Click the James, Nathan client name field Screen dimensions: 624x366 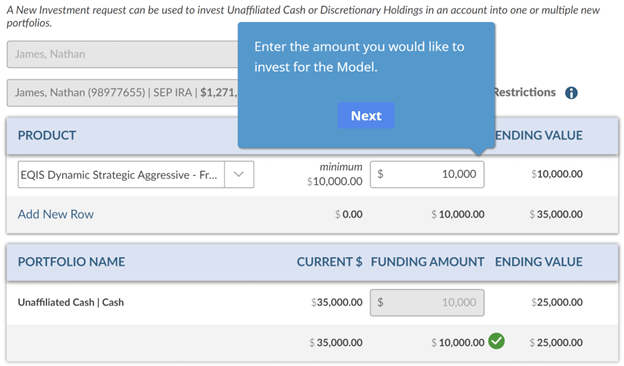(123, 54)
